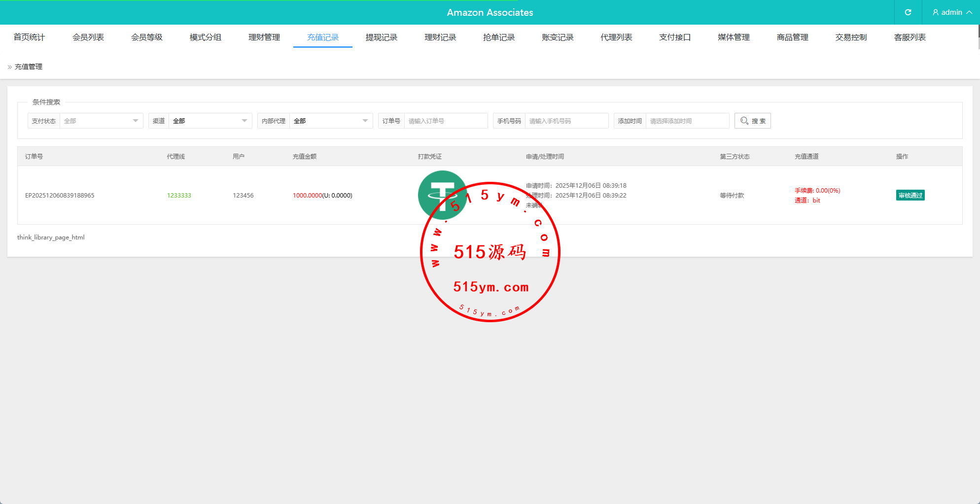
Task: Open the 支付接口 tab
Action: pos(675,37)
